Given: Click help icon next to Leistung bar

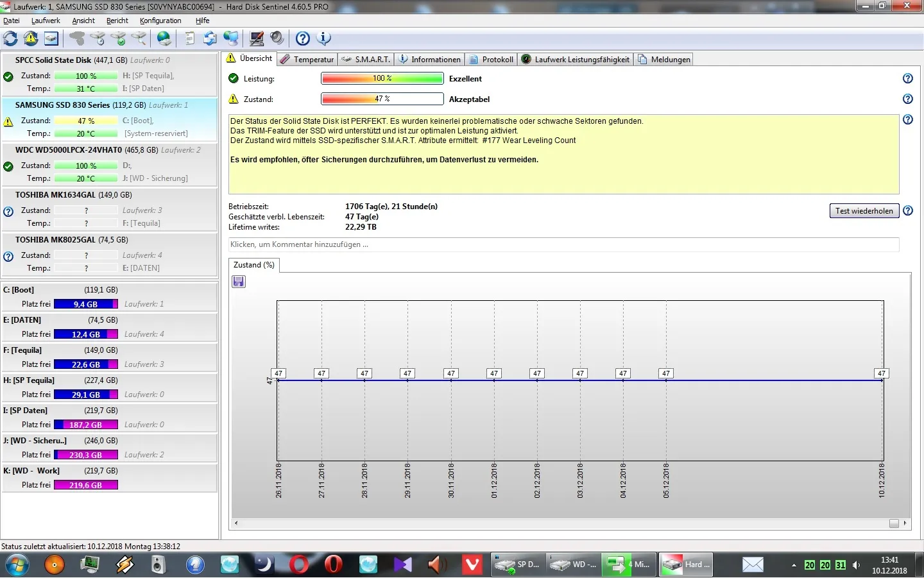Looking at the screenshot, I should tap(907, 78).
